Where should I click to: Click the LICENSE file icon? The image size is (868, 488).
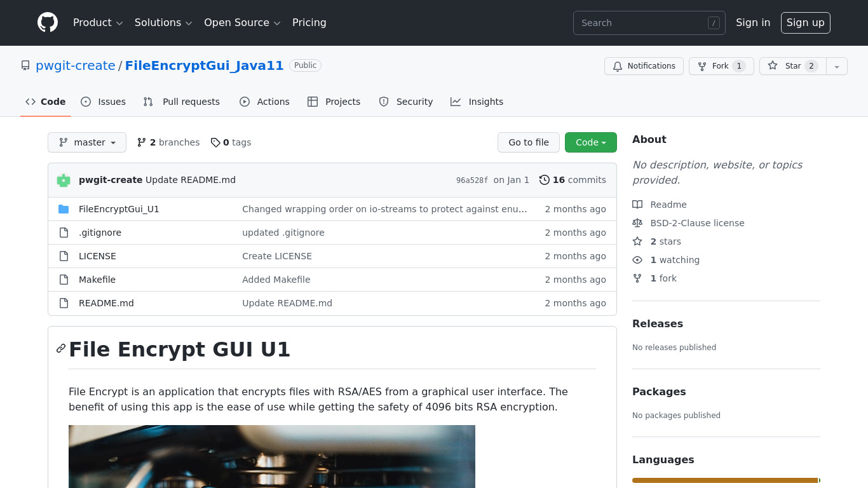pyautogui.click(x=64, y=256)
